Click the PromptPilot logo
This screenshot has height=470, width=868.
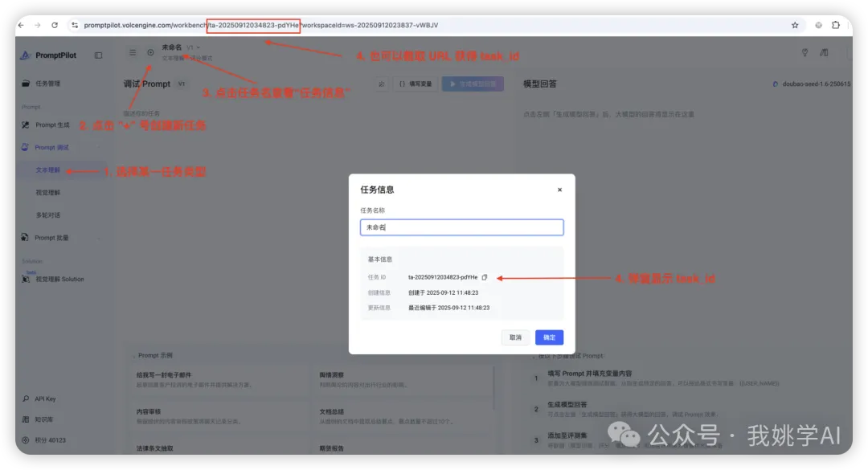48,55
